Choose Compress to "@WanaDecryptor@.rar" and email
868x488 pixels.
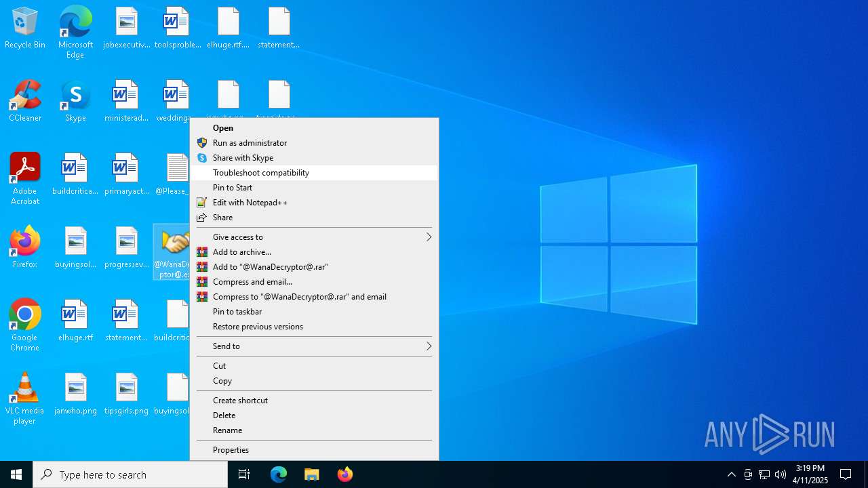(x=314, y=297)
